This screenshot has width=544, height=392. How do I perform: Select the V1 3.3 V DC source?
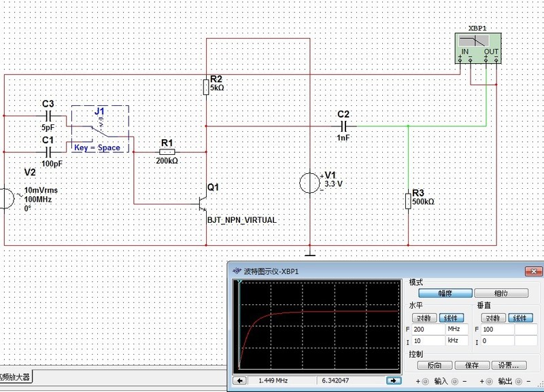tap(310, 183)
